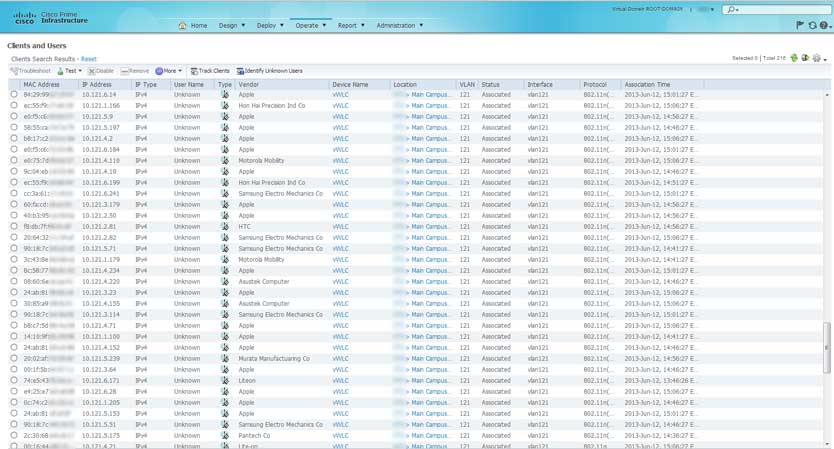Viewport: 834px width, 449px height.
Task: Select radio button for client 10.121.2.50
Action: (x=14, y=215)
